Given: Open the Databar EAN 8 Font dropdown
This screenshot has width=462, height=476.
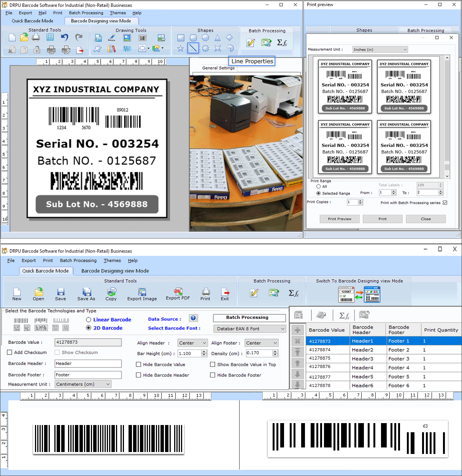Looking at the screenshot, I should (x=249, y=329).
